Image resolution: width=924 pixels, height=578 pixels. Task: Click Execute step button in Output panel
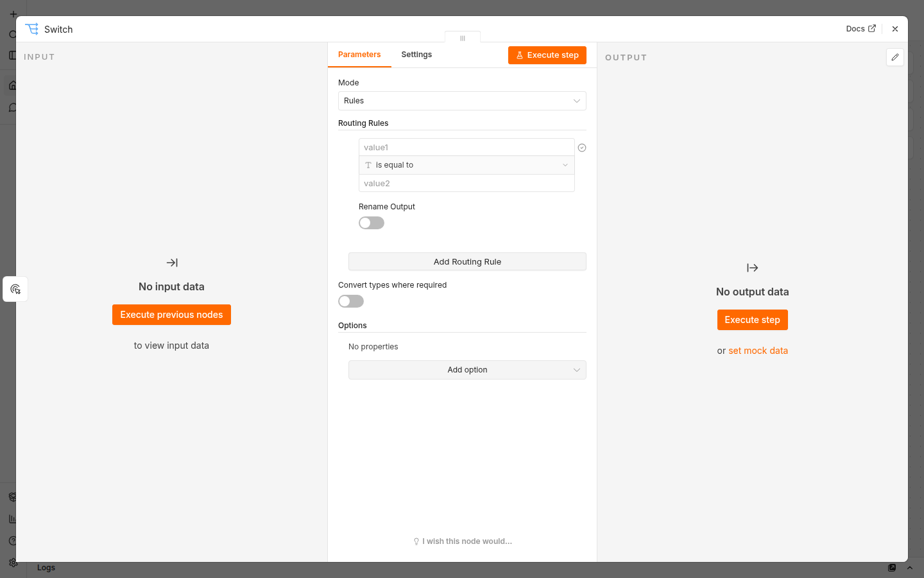(x=752, y=320)
